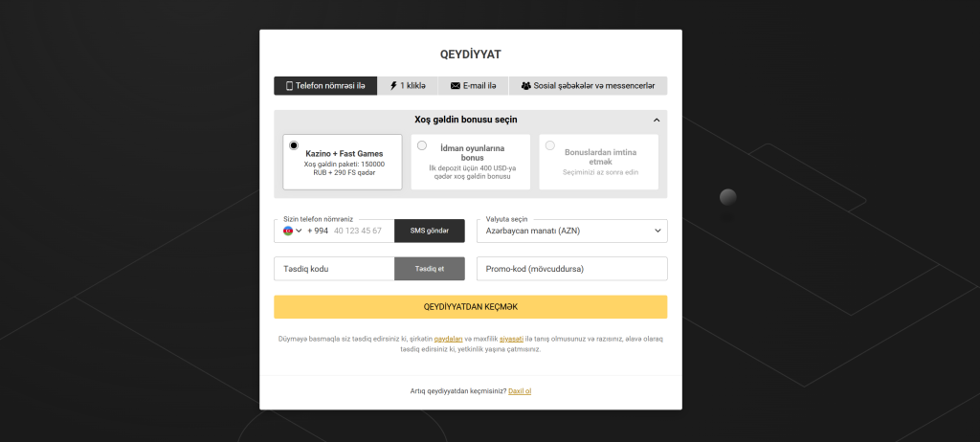Click the phone icon in Telefon nömrəsi tab

click(x=289, y=86)
